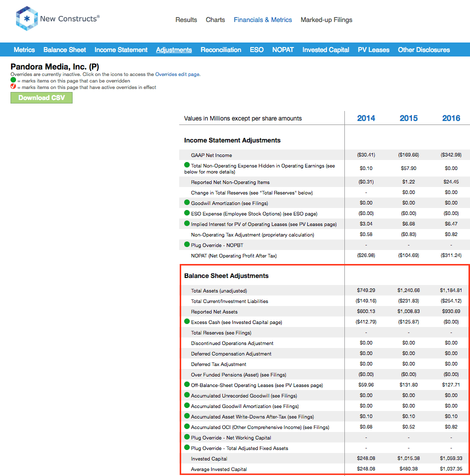The image size is (470, 476).
Task: Click the Reported Net Non-Operating Items label
Action: 230,182
